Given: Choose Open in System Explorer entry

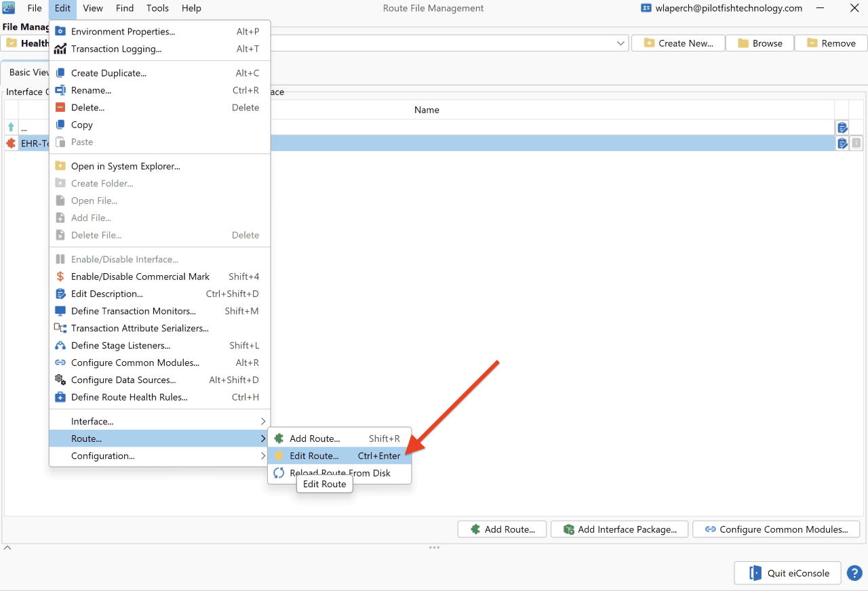Looking at the screenshot, I should [x=160, y=166].
